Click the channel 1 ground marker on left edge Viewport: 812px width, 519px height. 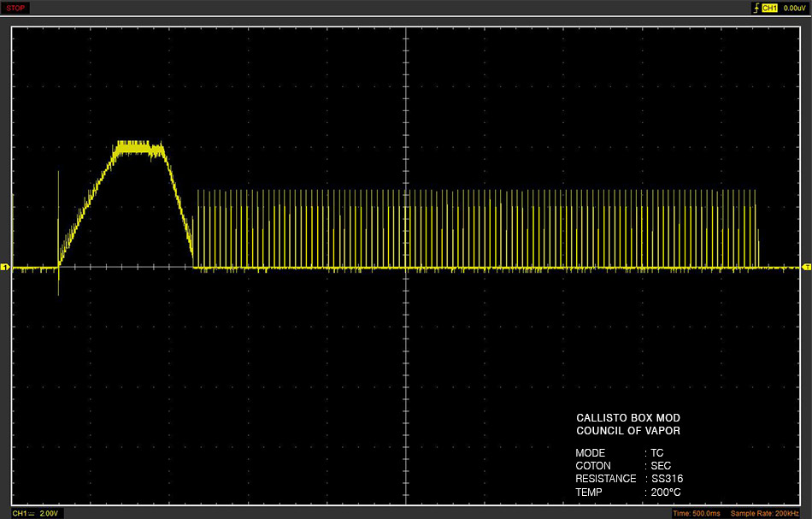(x=4, y=268)
